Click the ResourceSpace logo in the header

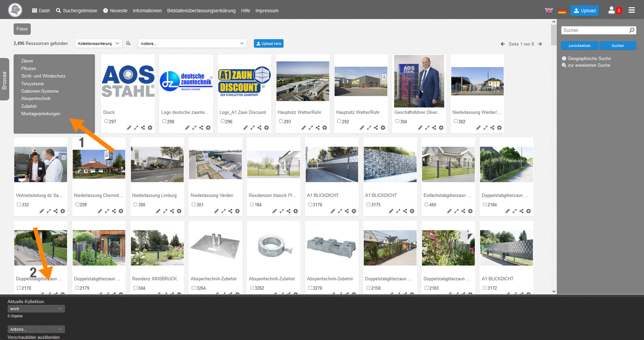pyautogui.click(x=15, y=9)
